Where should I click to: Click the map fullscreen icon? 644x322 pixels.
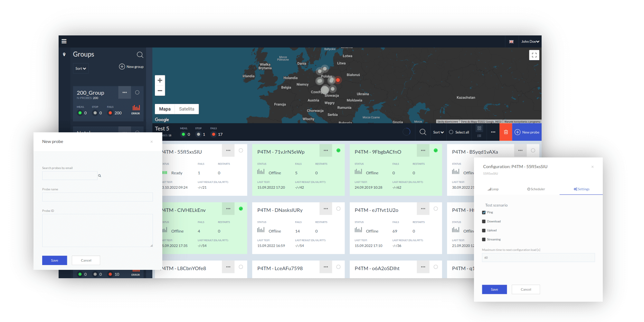point(534,55)
